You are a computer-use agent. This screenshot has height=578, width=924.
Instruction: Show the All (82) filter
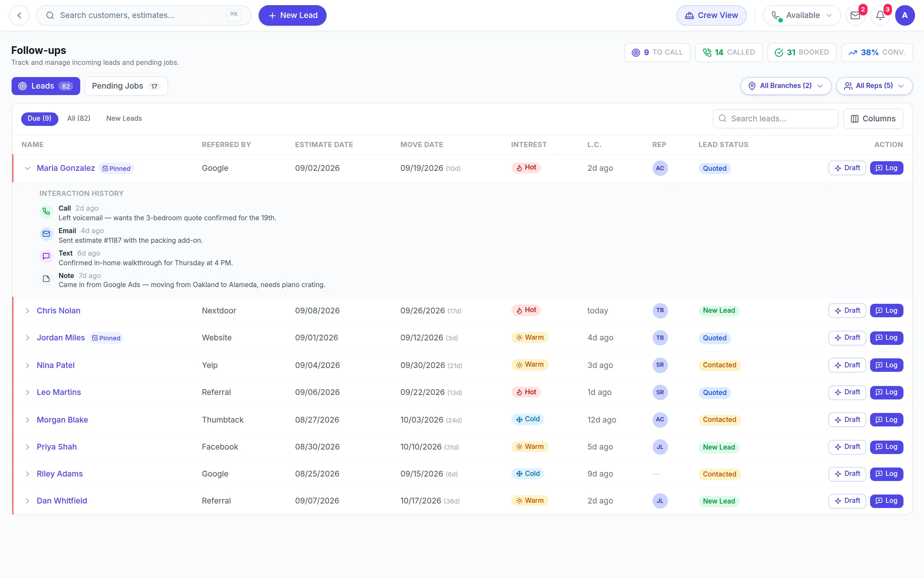(x=79, y=118)
